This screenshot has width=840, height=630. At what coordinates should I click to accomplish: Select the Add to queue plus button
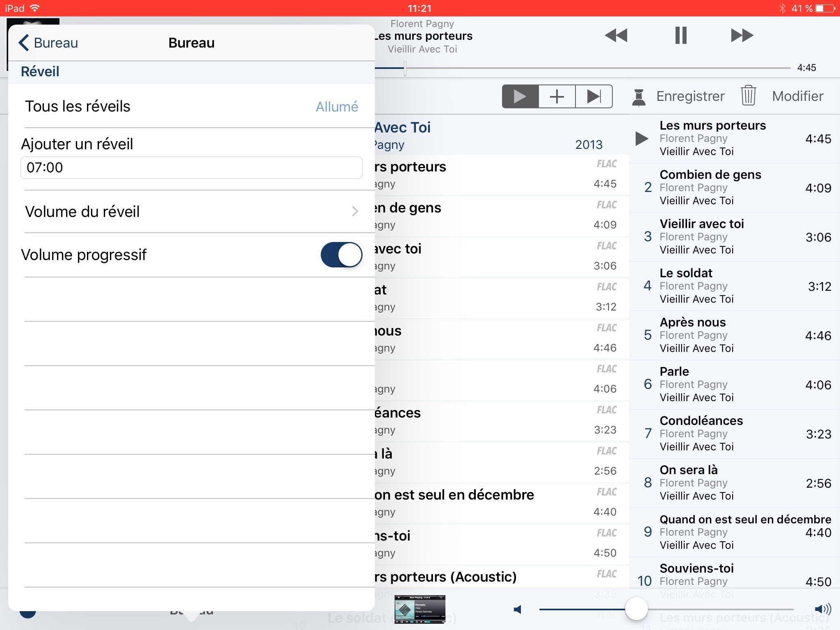pyautogui.click(x=557, y=97)
